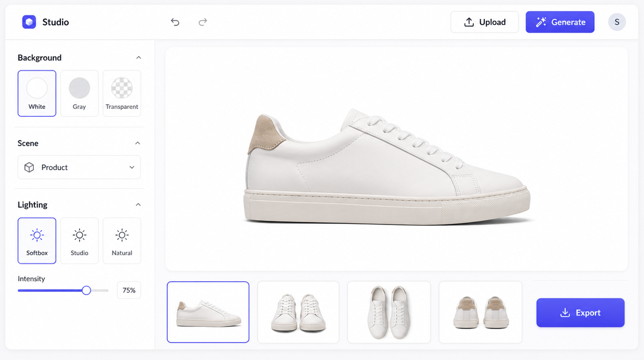Screen dimensions: 644x360
Task: Select the White background option
Action: point(37,94)
